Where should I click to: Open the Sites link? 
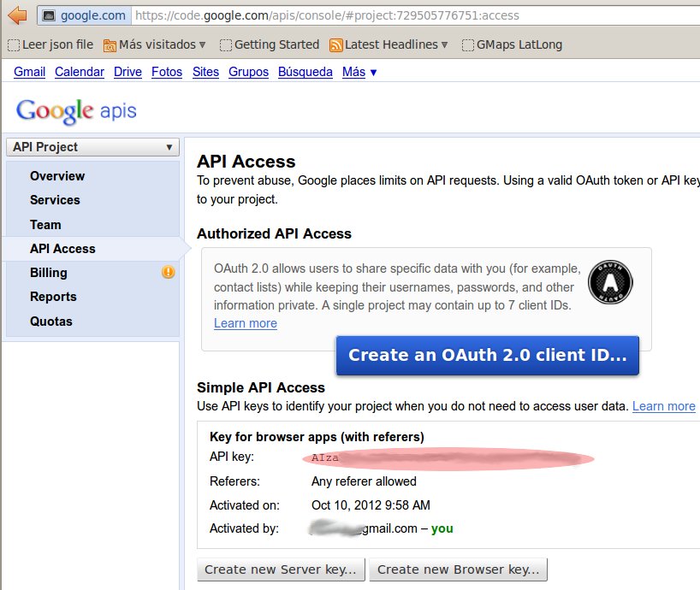205,72
